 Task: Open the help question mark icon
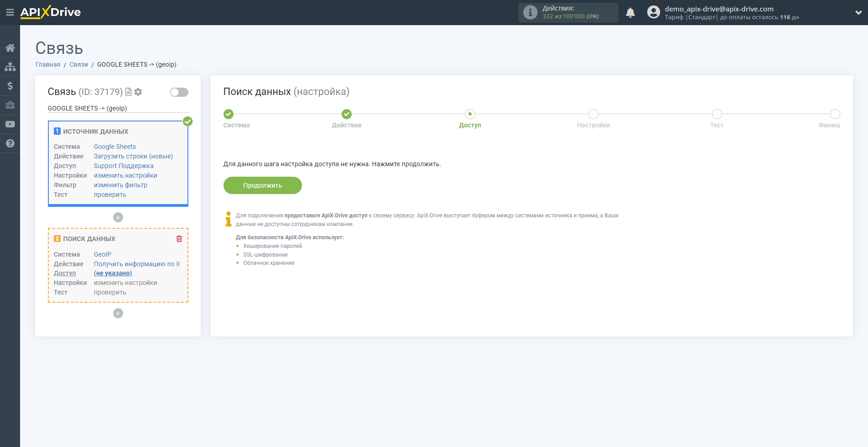pyautogui.click(x=10, y=143)
